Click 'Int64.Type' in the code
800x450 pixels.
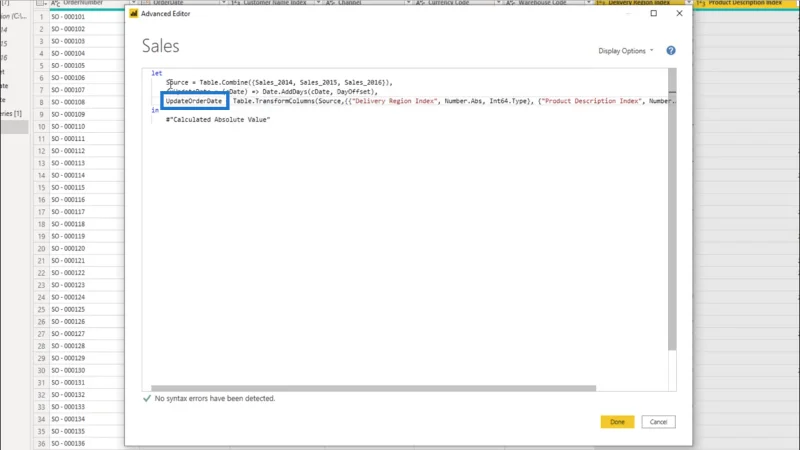pos(508,101)
